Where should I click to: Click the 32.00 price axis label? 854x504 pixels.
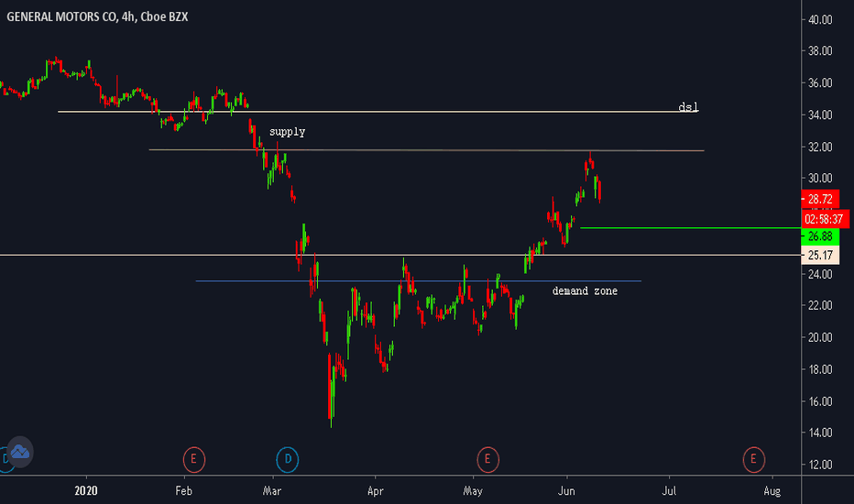pos(820,148)
